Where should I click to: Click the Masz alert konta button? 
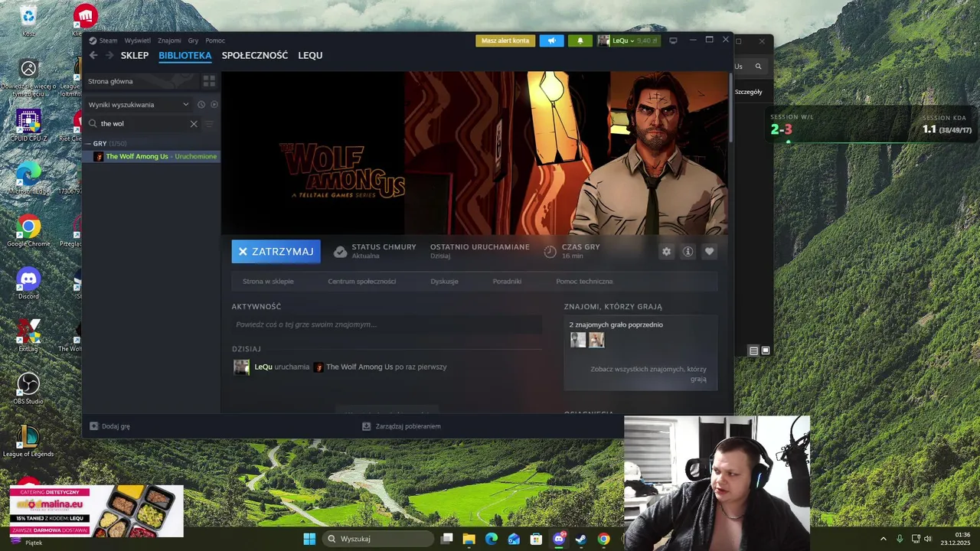click(505, 41)
